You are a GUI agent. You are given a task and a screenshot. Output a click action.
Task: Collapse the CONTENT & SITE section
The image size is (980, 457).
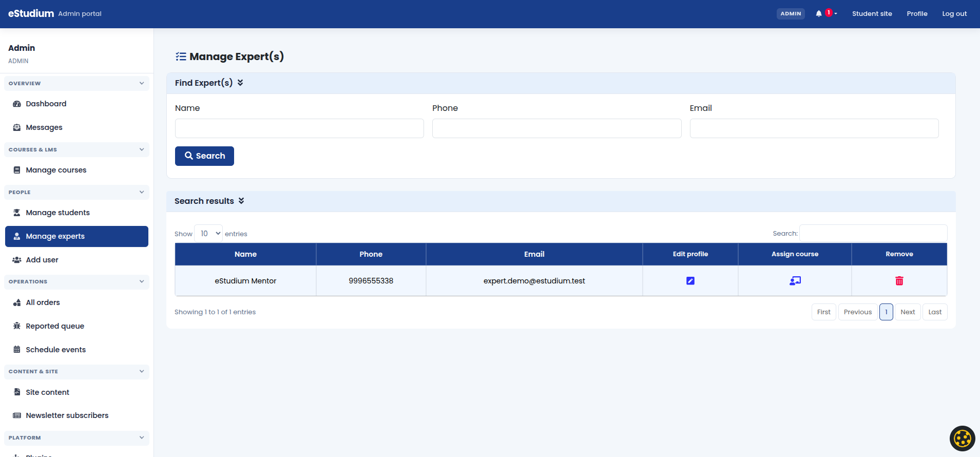[76, 371]
